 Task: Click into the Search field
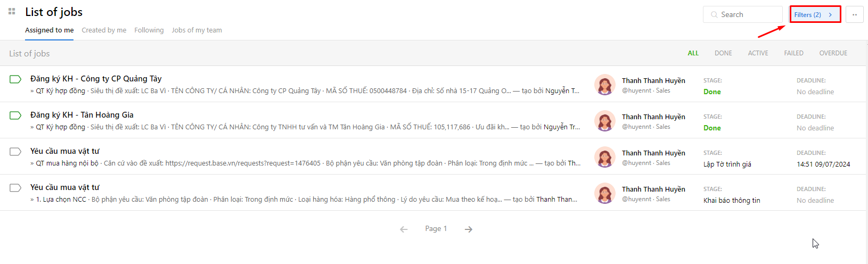tap(743, 14)
